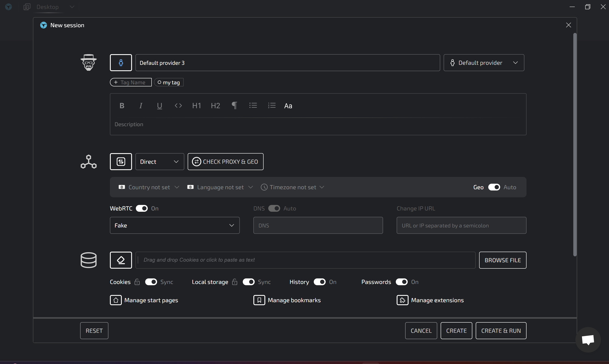
Task: Click the bulleted list icon
Action: pyautogui.click(x=253, y=106)
